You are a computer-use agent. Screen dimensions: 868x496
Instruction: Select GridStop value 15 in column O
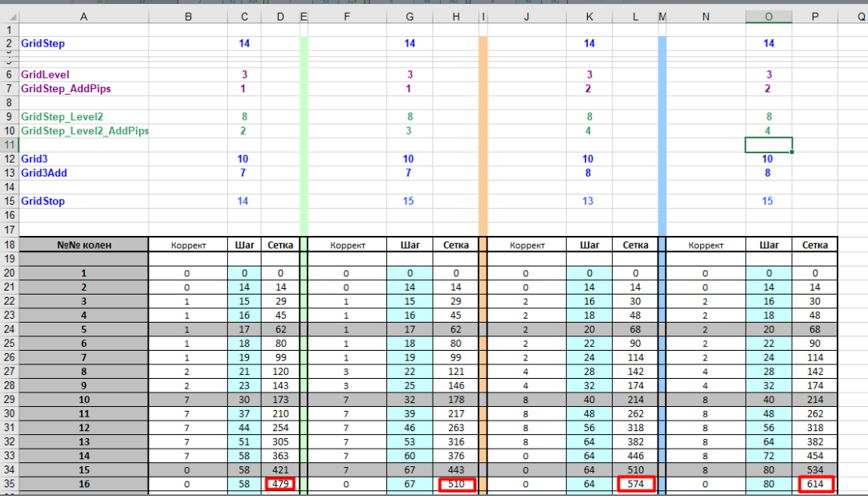768,201
